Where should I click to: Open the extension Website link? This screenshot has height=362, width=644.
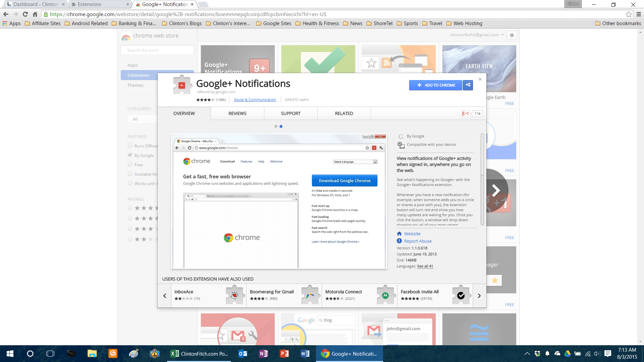point(412,234)
